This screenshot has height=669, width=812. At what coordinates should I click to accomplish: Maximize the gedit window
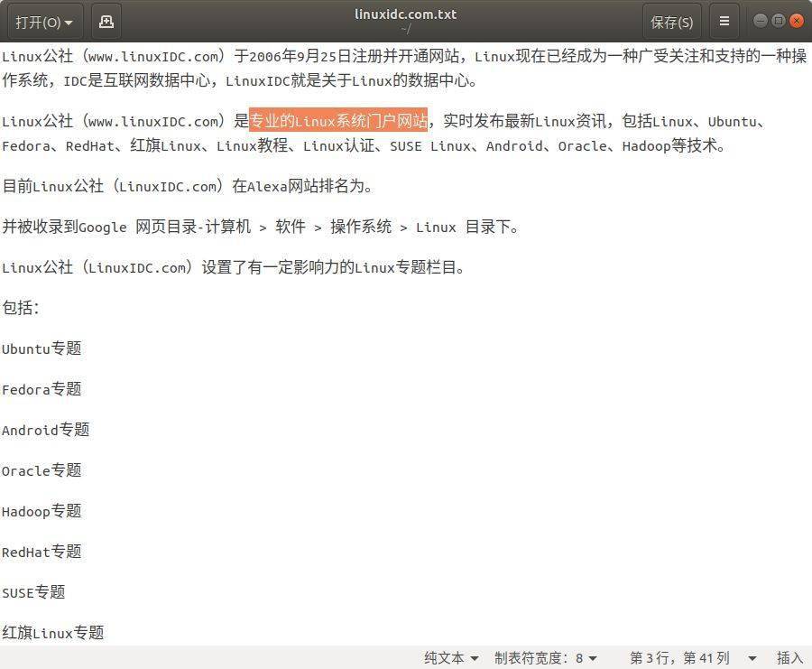pyautogui.click(x=779, y=21)
